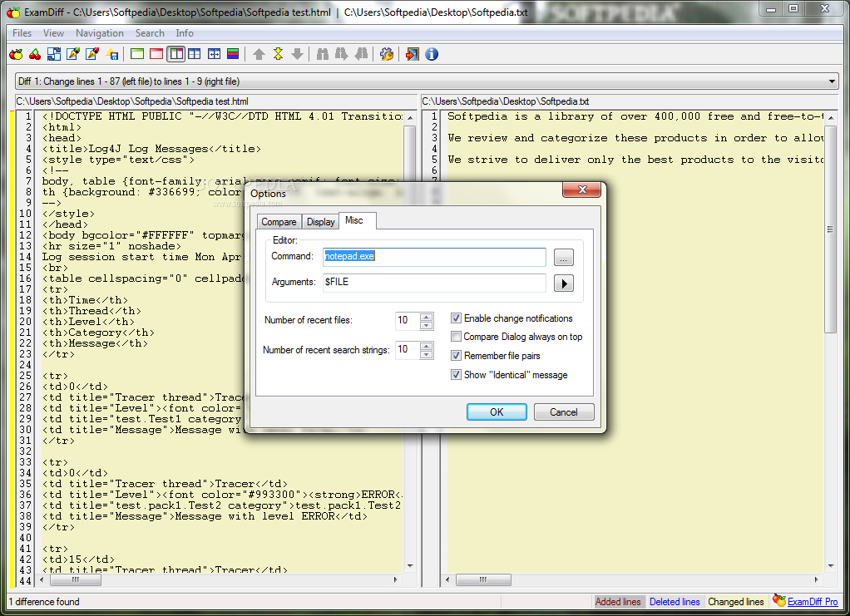Browse for editor command with ... button
Image resolution: width=850 pixels, height=616 pixels.
tap(564, 258)
